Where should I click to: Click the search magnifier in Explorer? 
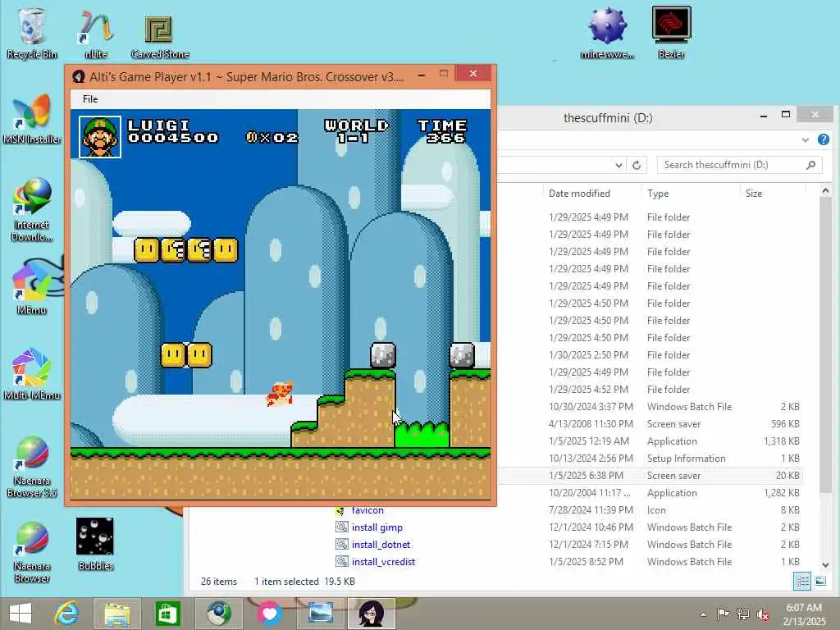coord(810,165)
